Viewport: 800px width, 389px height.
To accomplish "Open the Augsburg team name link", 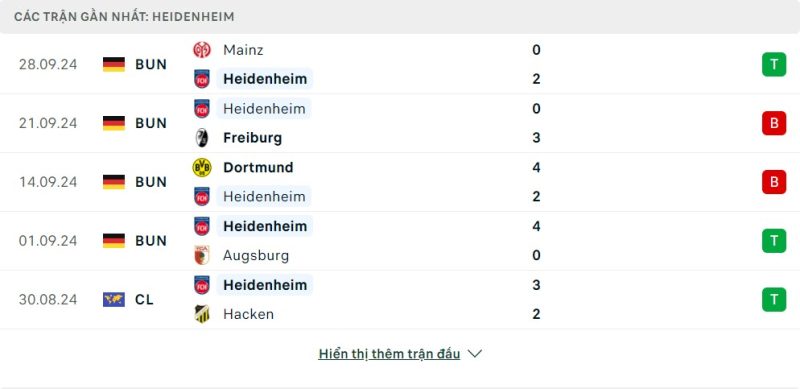I will tap(256, 255).
